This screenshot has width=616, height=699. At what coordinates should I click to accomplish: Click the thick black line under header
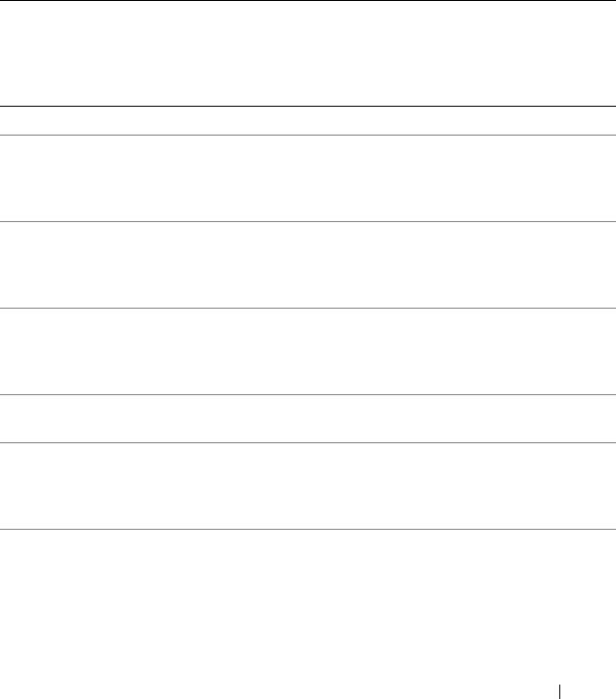pyautogui.click(x=308, y=106)
